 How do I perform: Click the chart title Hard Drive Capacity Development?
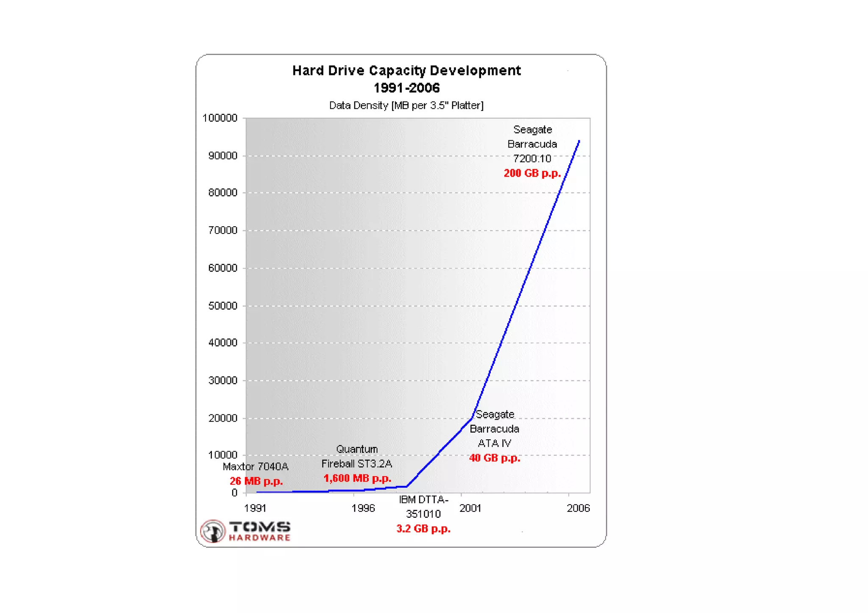[x=406, y=70]
